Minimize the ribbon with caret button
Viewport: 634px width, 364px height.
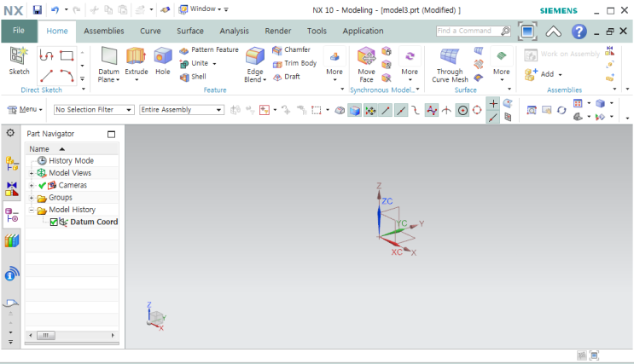pyautogui.click(x=554, y=31)
